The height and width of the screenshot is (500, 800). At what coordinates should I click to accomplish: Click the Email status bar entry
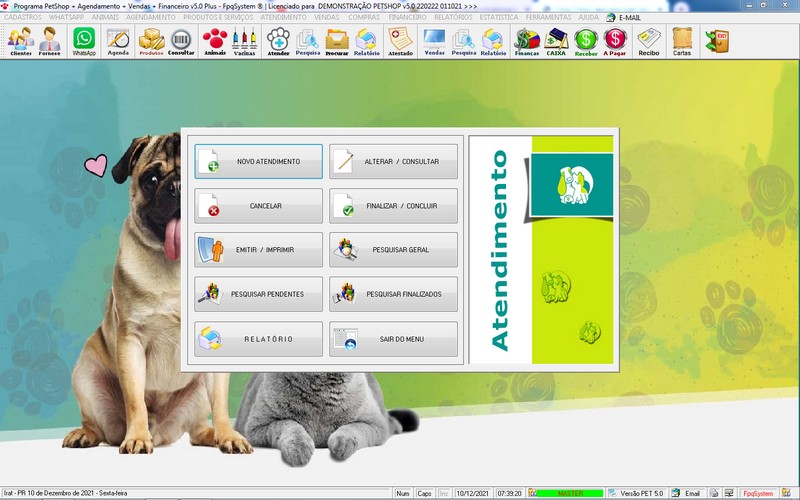tap(687, 493)
